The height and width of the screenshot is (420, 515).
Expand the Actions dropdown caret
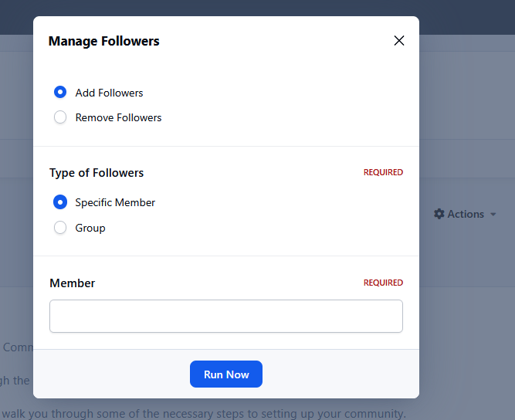[x=493, y=215]
